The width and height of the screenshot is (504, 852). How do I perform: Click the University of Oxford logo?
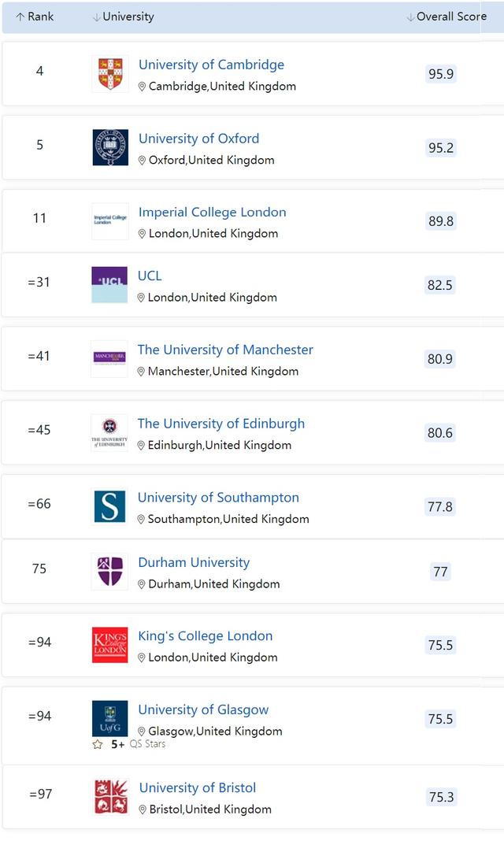tap(110, 147)
